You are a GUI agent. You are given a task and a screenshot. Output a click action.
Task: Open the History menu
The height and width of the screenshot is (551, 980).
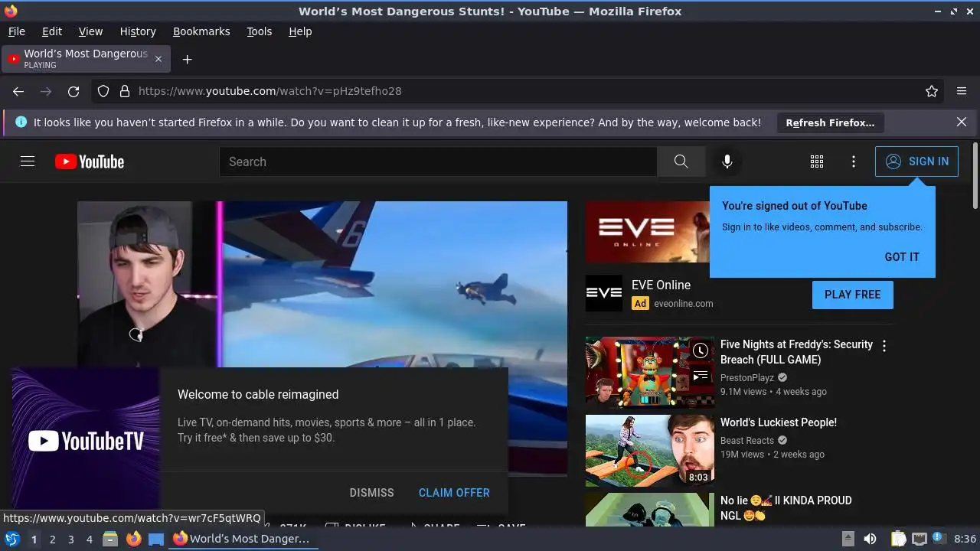(x=138, y=31)
